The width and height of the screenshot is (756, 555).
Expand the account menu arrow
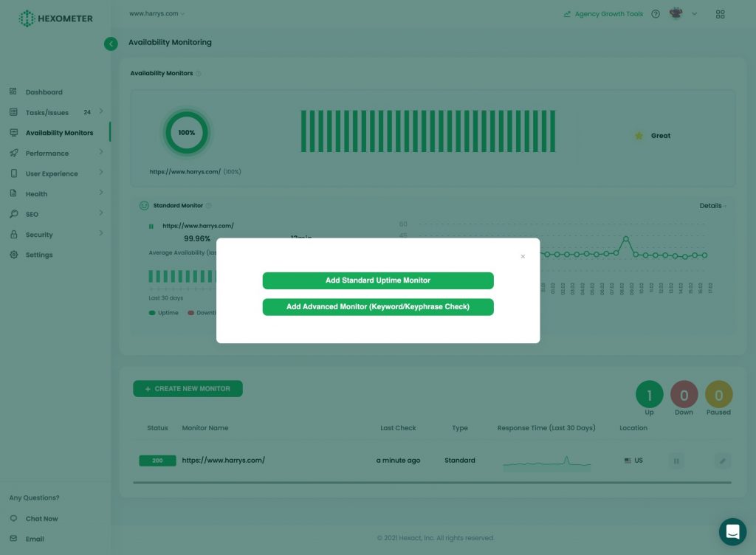click(x=694, y=14)
